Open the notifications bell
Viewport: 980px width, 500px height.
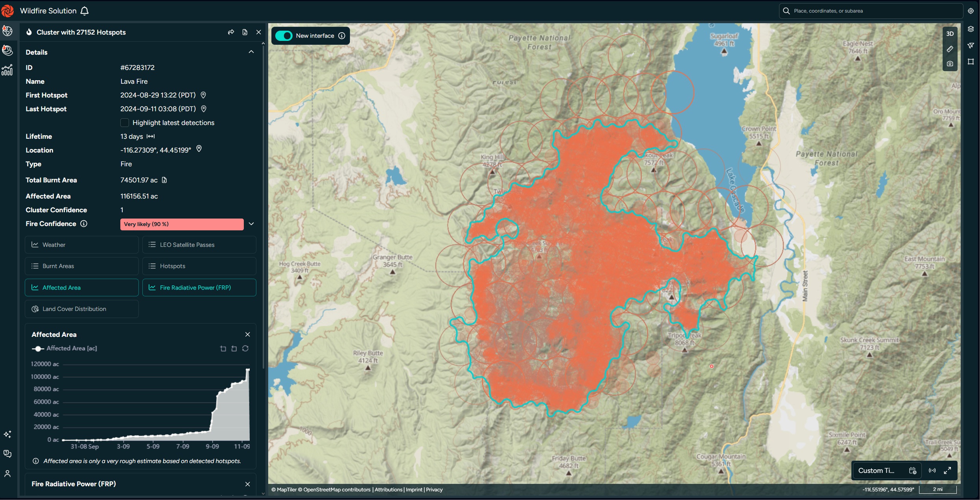pyautogui.click(x=85, y=11)
